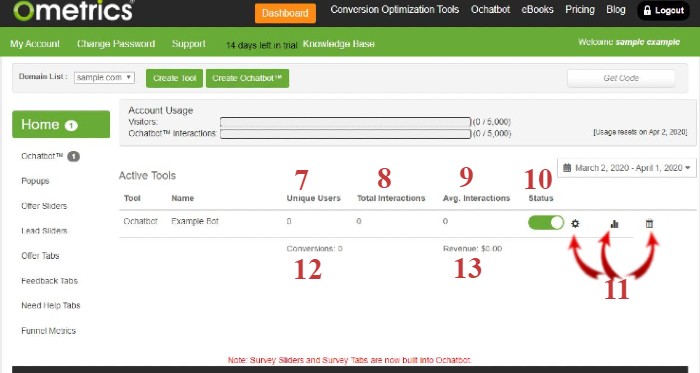Open the Knowledge Base link
This screenshot has width=700, height=373.
point(338,44)
